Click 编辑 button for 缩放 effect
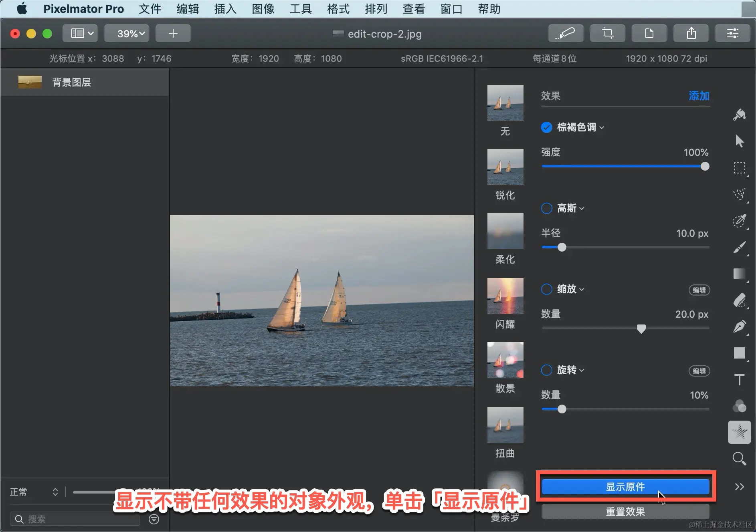Image resolution: width=756 pixels, height=532 pixels. point(699,290)
